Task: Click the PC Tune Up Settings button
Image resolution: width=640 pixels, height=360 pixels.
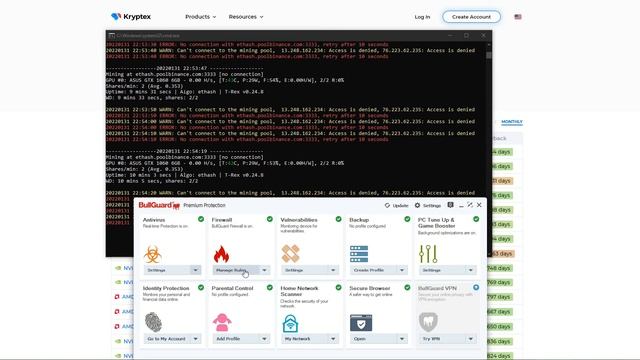Action: pyautogui.click(x=442, y=270)
